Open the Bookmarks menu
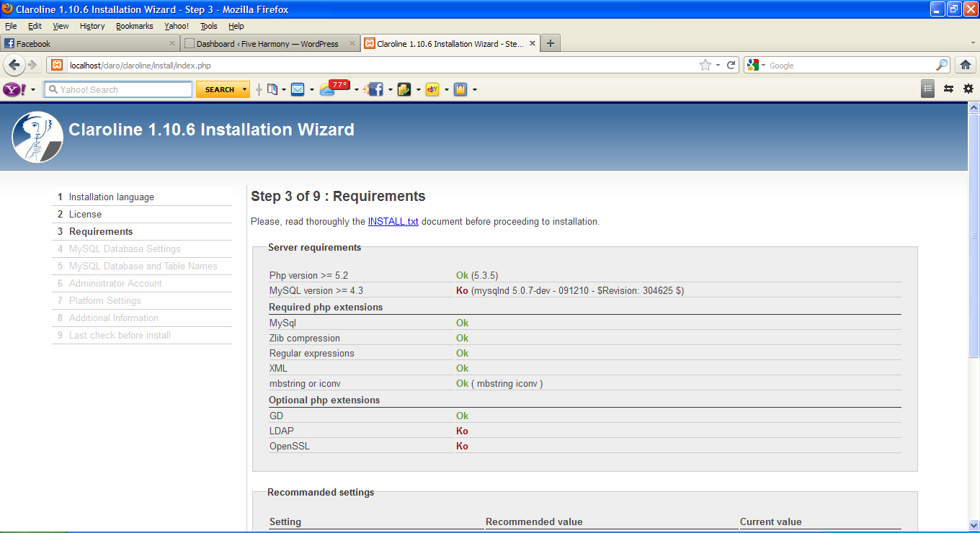 [135, 26]
